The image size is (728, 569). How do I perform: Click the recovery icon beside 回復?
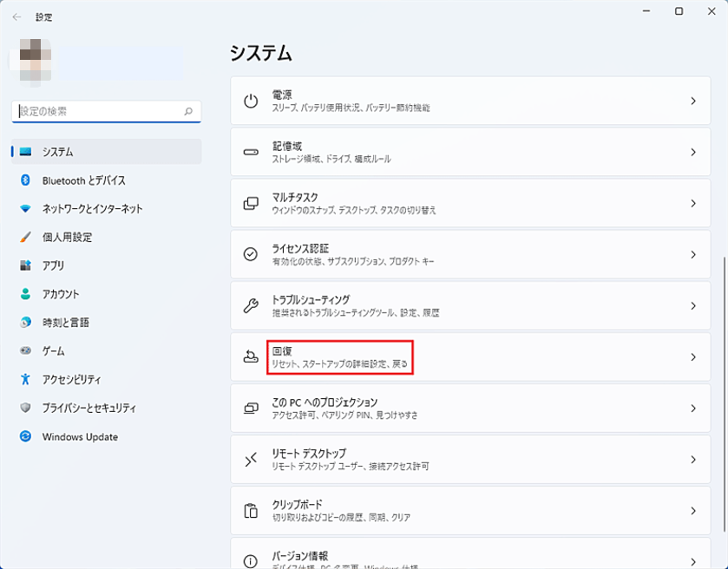pos(251,356)
